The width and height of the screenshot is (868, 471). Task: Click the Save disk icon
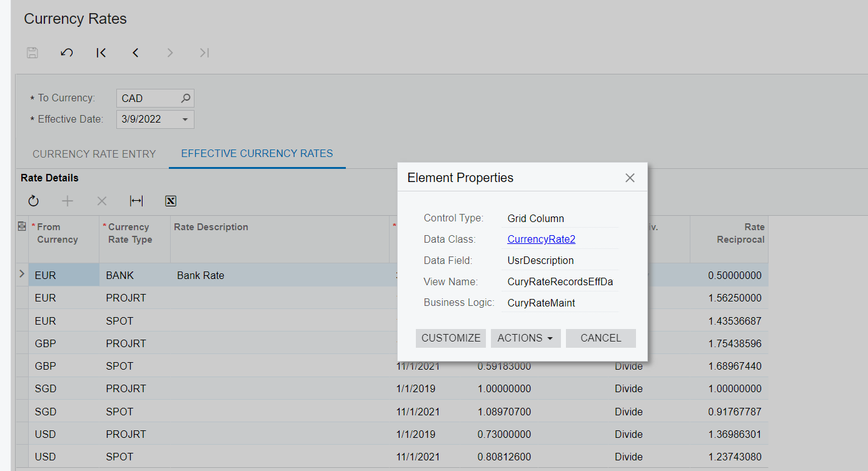(33, 53)
